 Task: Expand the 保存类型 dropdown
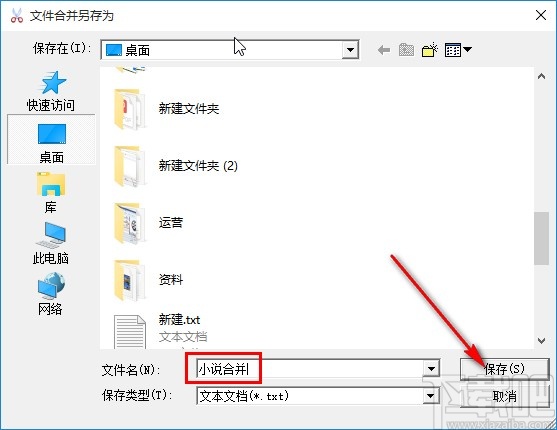(x=431, y=396)
